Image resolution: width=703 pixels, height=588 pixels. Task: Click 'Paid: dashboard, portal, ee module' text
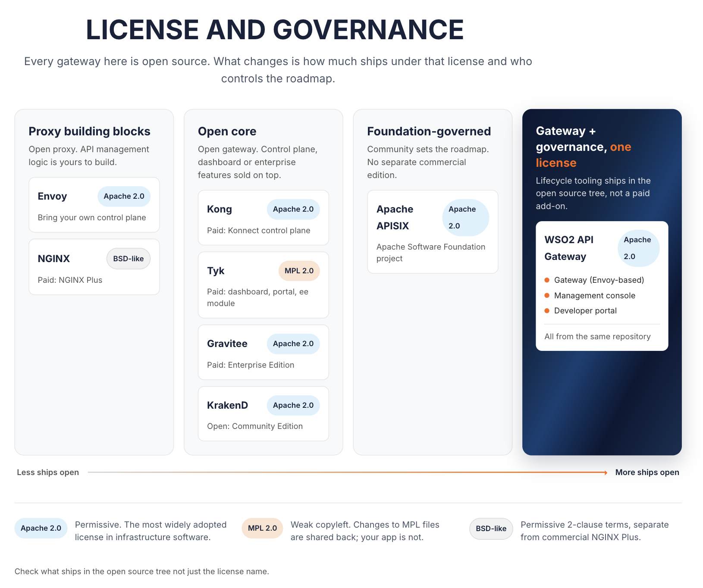[258, 297]
